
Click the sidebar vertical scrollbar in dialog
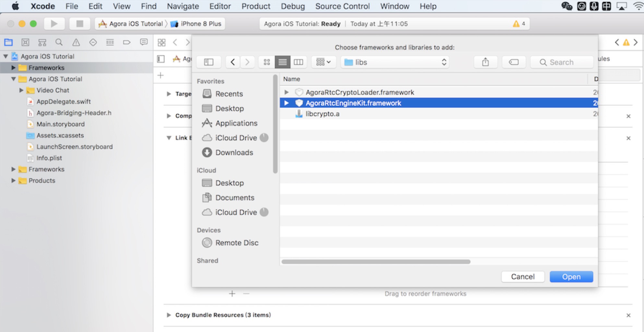275,124
